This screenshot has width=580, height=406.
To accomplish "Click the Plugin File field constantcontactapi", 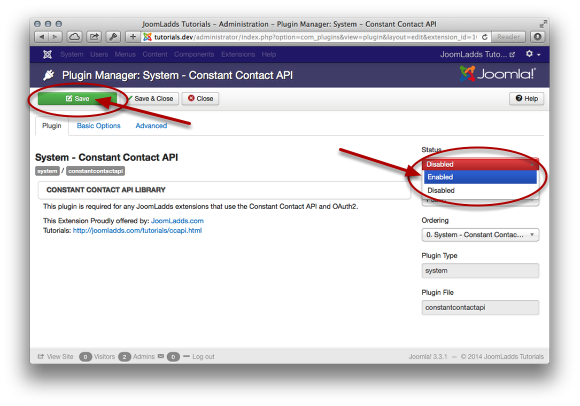I will point(480,307).
